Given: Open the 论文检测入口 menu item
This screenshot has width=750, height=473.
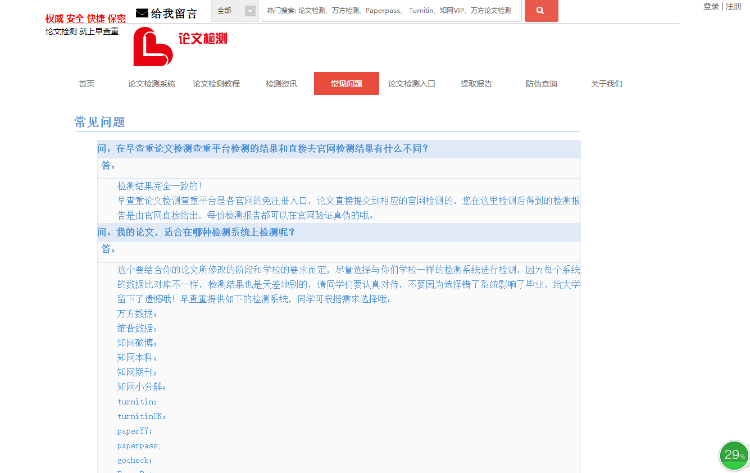Looking at the screenshot, I should coord(411,84).
